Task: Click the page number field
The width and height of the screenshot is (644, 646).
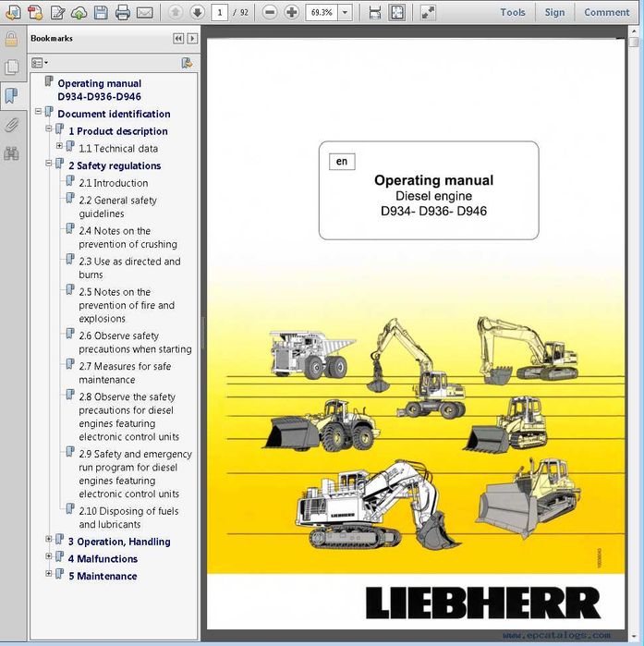Action: tap(220, 12)
